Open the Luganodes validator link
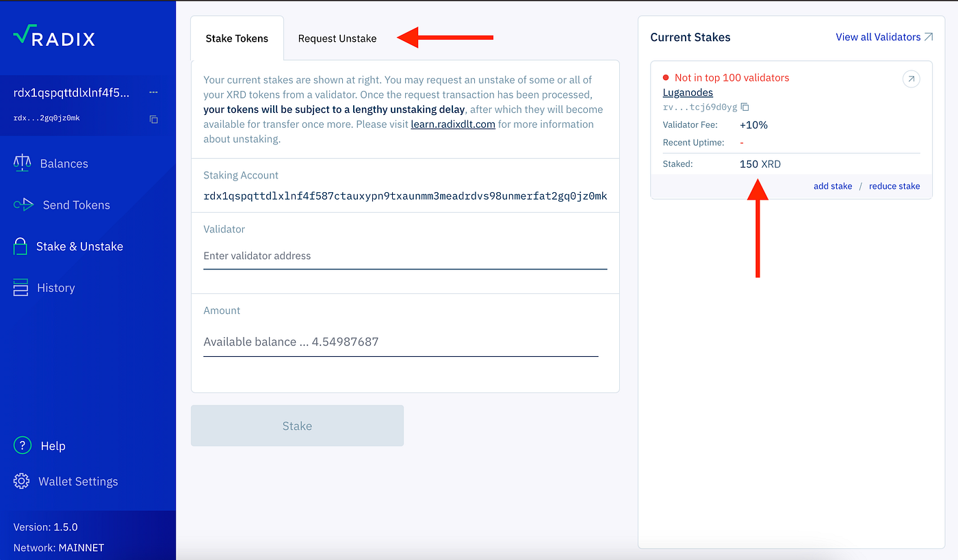Image resolution: width=958 pixels, height=560 pixels. click(688, 92)
